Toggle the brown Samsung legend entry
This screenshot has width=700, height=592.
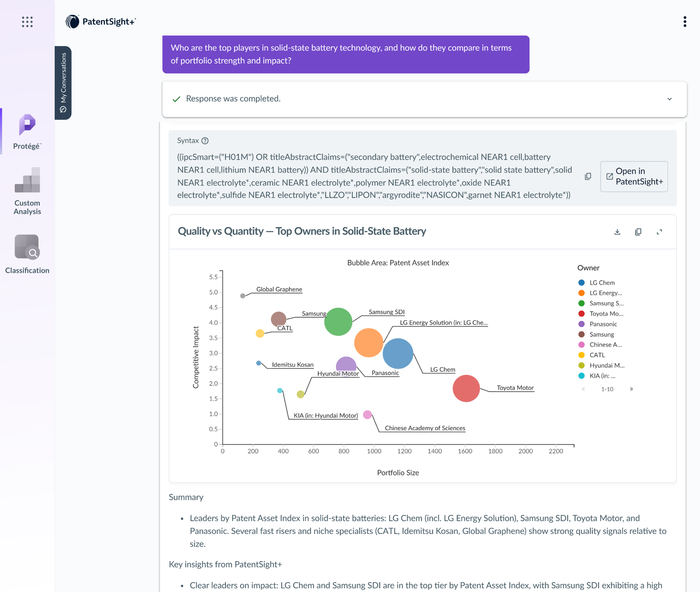(x=596, y=335)
